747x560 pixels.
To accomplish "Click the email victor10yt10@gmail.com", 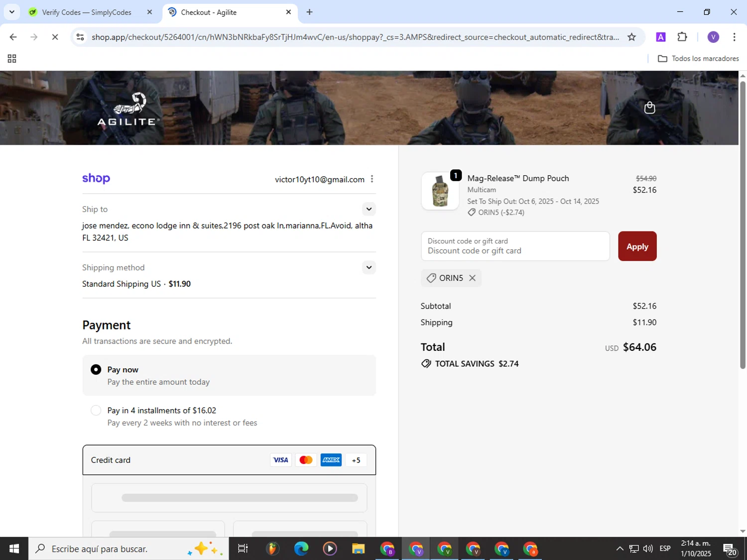I will (319, 179).
